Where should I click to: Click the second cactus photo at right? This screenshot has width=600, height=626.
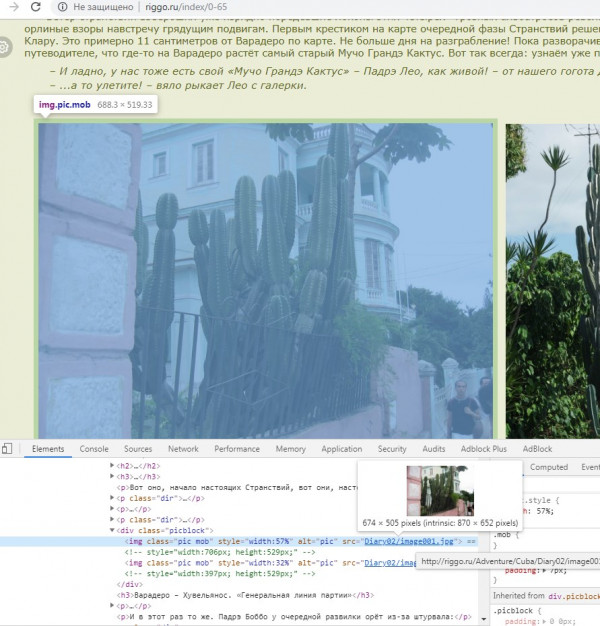(x=553, y=281)
